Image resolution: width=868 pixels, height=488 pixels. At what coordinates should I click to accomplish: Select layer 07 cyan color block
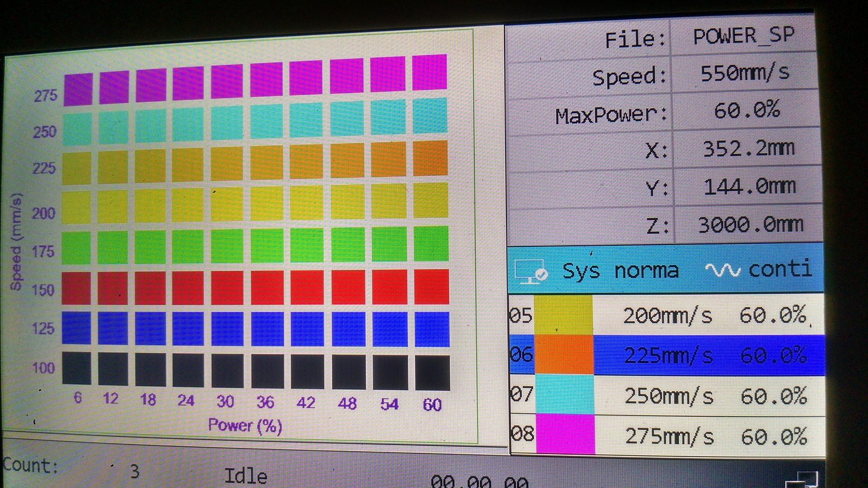tap(563, 395)
